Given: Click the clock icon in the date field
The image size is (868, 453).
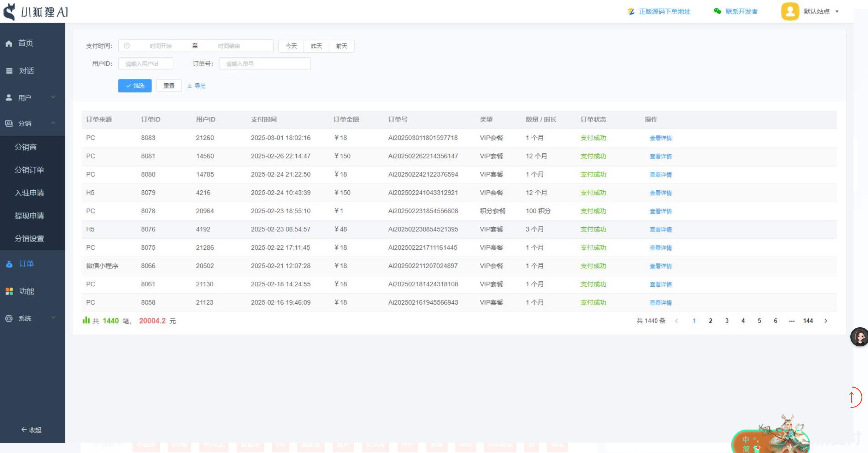Looking at the screenshot, I should pyautogui.click(x=127, y=46).
